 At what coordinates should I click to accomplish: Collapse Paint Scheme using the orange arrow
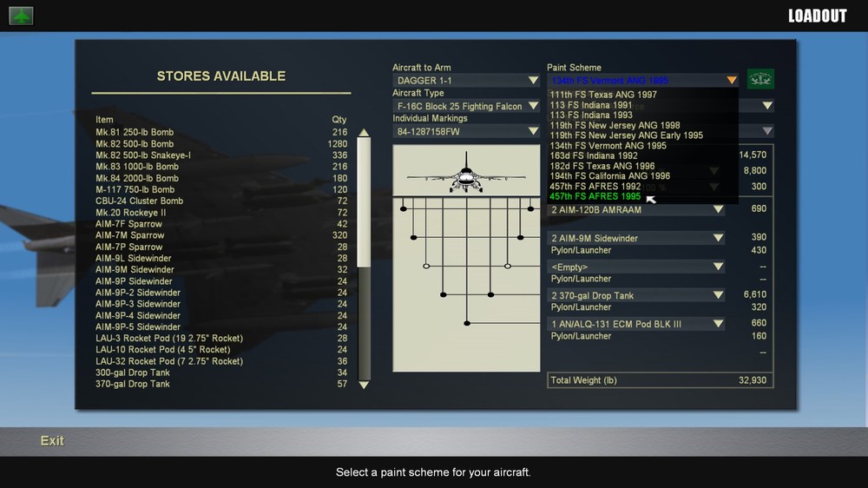click(731, 80)
